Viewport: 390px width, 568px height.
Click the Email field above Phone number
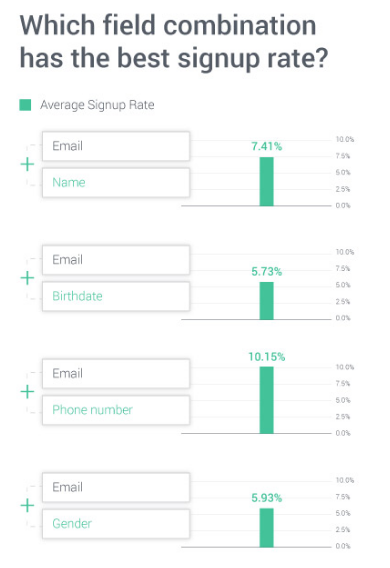coord(116,373)
